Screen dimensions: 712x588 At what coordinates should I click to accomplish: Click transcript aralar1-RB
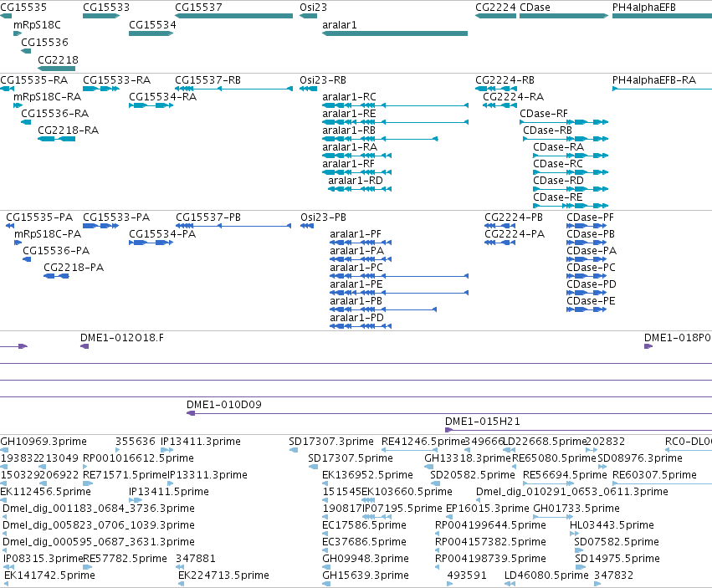(380, 139)
